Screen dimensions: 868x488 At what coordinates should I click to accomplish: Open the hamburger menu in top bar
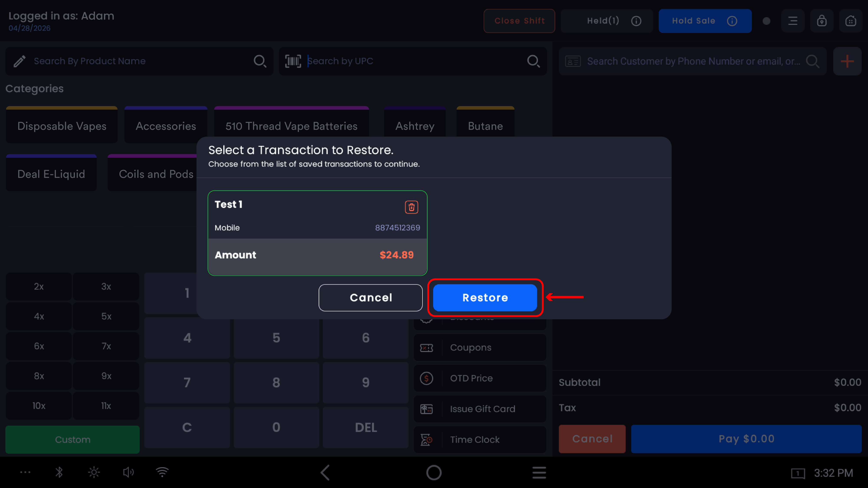click(792, 21)
